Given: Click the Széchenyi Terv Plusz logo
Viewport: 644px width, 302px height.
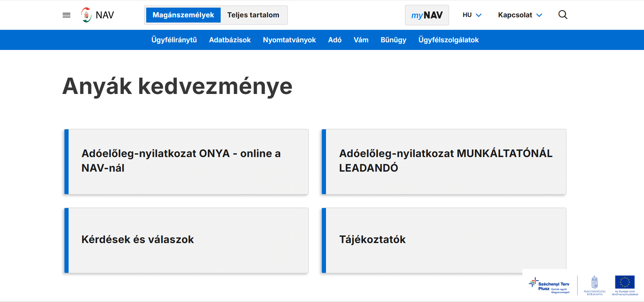Looking at the screenshot, I should coord(549,286).
